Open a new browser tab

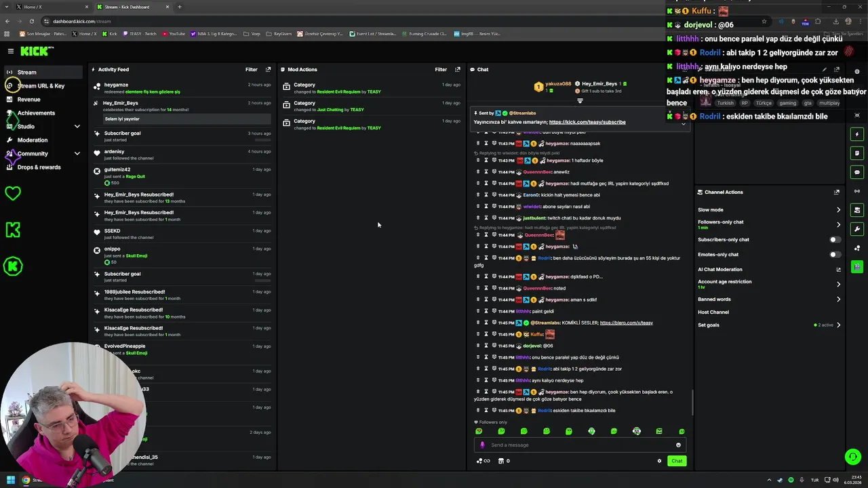tap(180, 7)
